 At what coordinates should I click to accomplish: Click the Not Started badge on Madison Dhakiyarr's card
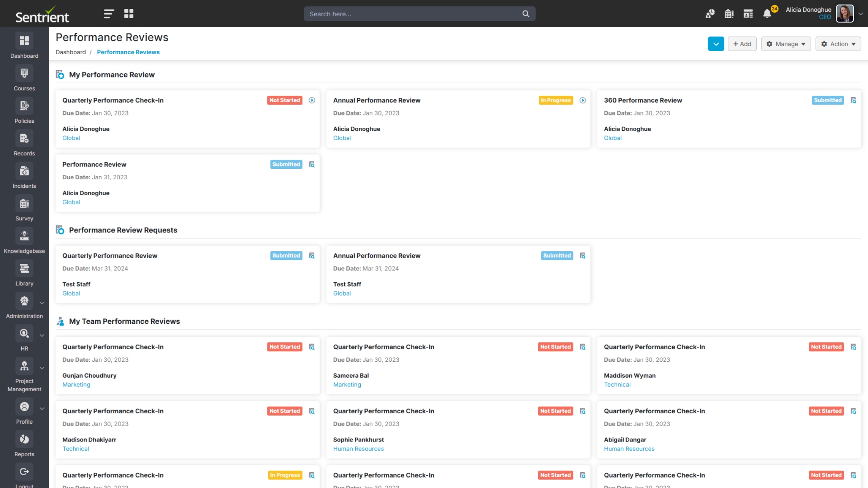point(284,411)
